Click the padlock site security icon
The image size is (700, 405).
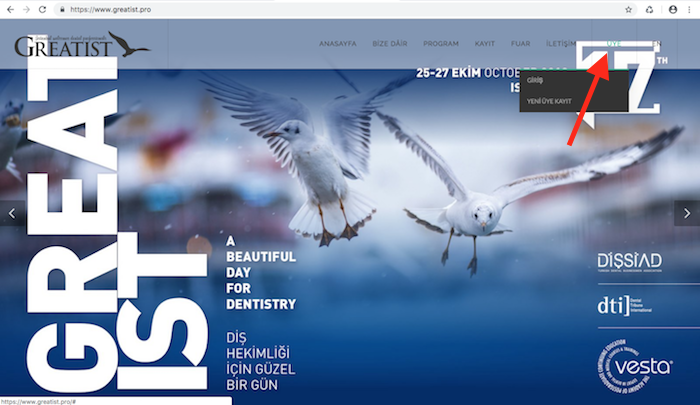[62, 9]
